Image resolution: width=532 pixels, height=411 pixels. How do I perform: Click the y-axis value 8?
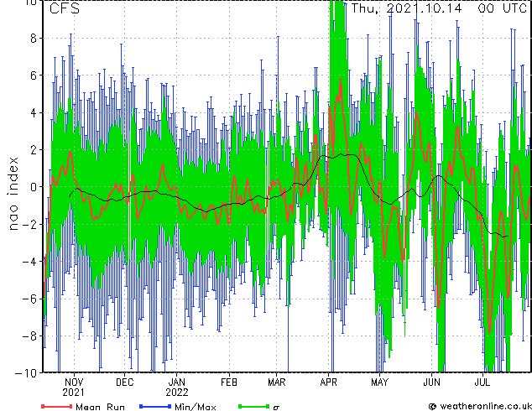[34, 39]
